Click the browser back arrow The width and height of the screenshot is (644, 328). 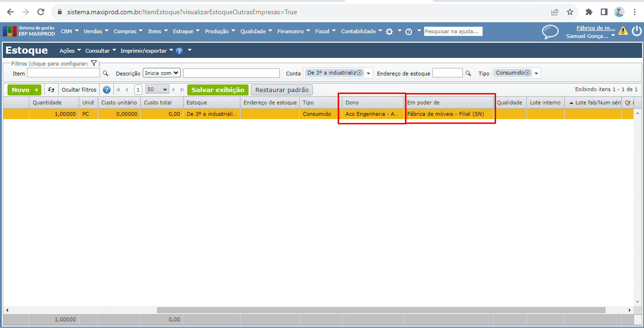(10, 12)
